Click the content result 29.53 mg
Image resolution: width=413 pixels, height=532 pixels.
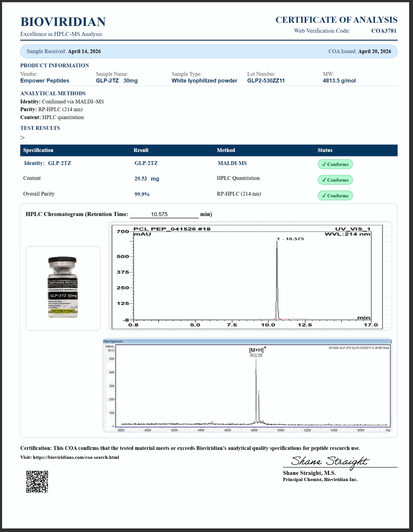147,179
